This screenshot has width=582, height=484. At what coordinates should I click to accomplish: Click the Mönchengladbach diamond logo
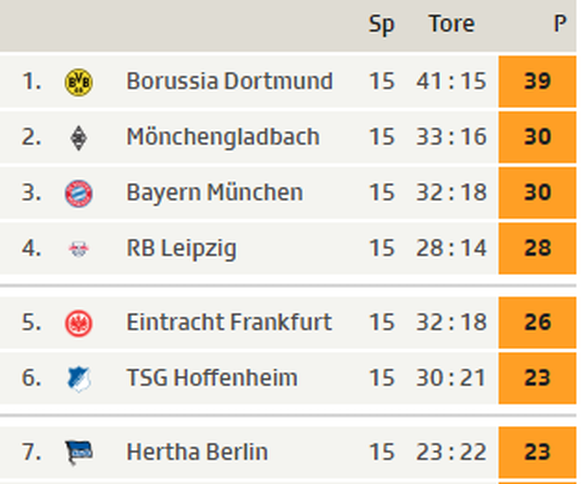(x=78, y=138)
